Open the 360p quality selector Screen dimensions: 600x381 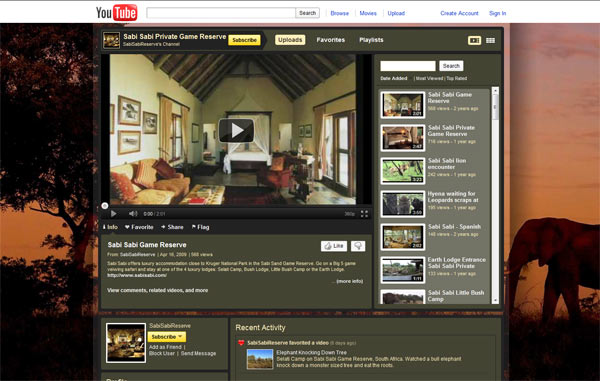pyautogui.click(x=349, y=214)
